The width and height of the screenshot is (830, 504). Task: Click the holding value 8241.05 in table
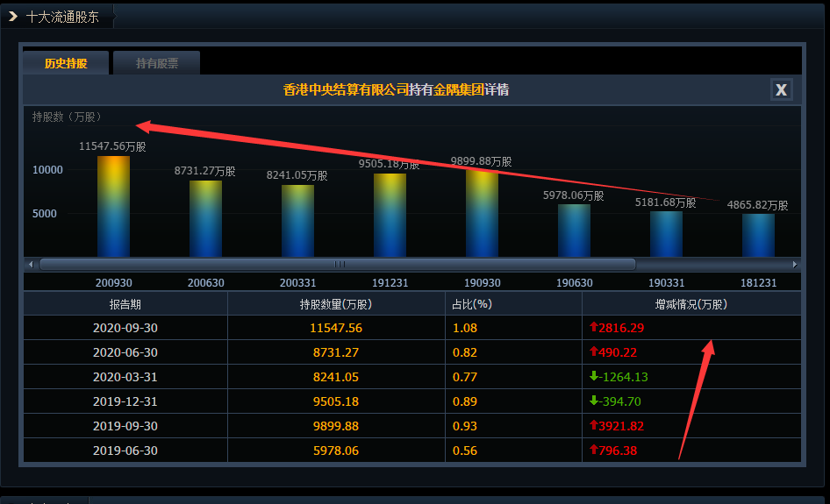(x=336, y=377)
